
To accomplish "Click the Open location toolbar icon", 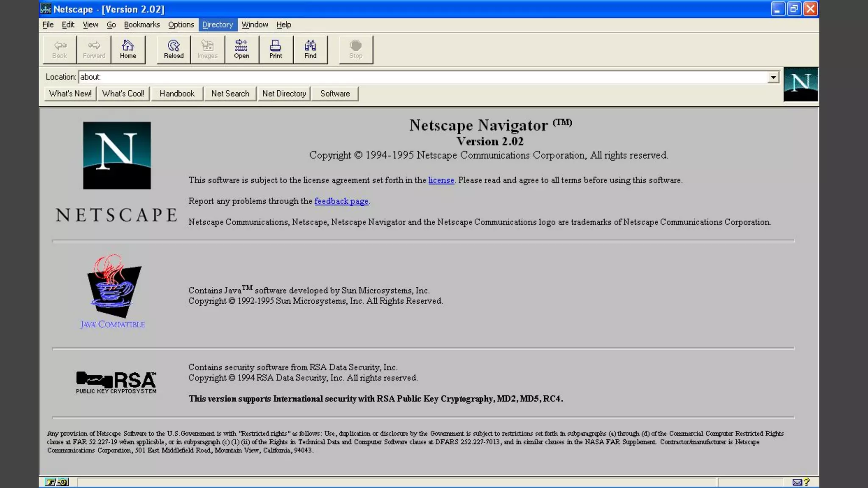I will (242, 49).
